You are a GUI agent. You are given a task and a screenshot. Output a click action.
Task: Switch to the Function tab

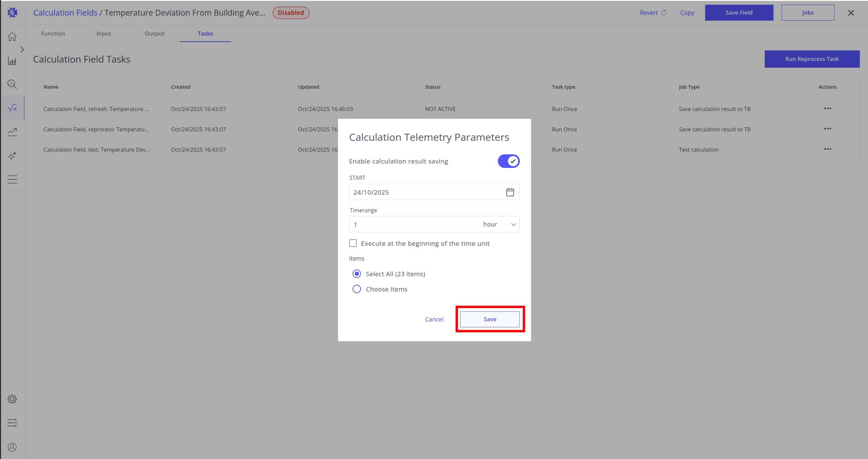coord(53,34)
